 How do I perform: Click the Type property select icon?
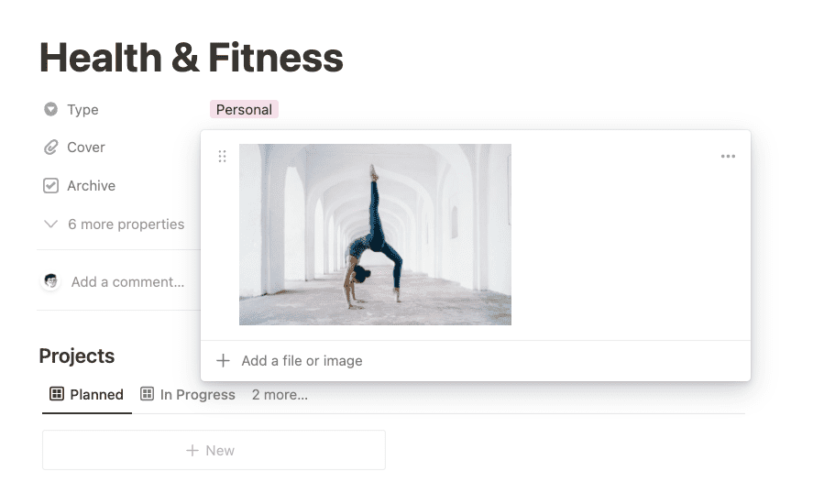(x=51, y=110)
